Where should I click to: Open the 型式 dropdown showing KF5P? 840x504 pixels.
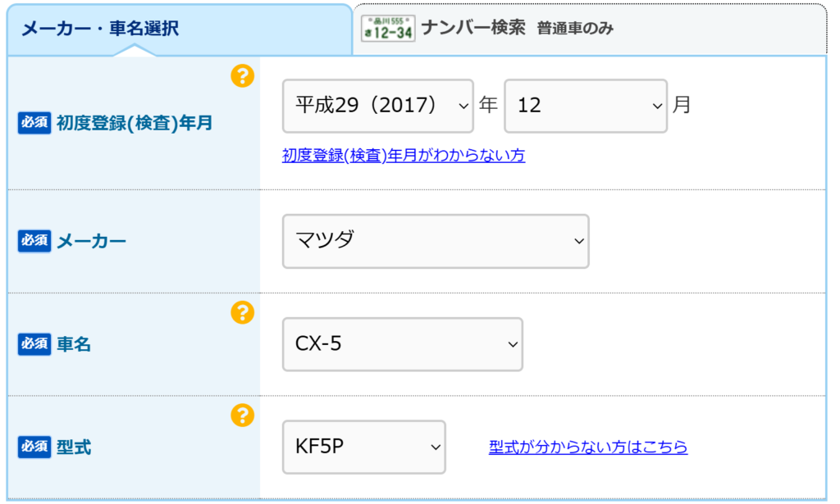click(363, 447)
